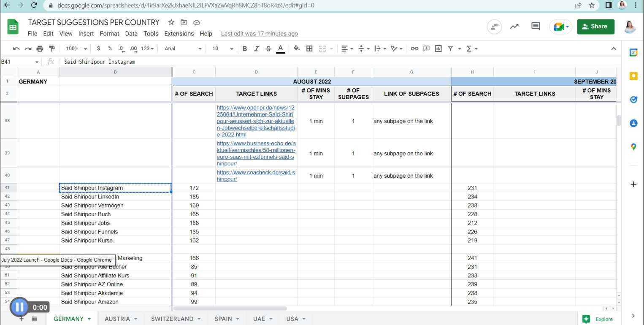Open the font size dropdown
This screenshot has height=325, width=644.
[222, 49]
